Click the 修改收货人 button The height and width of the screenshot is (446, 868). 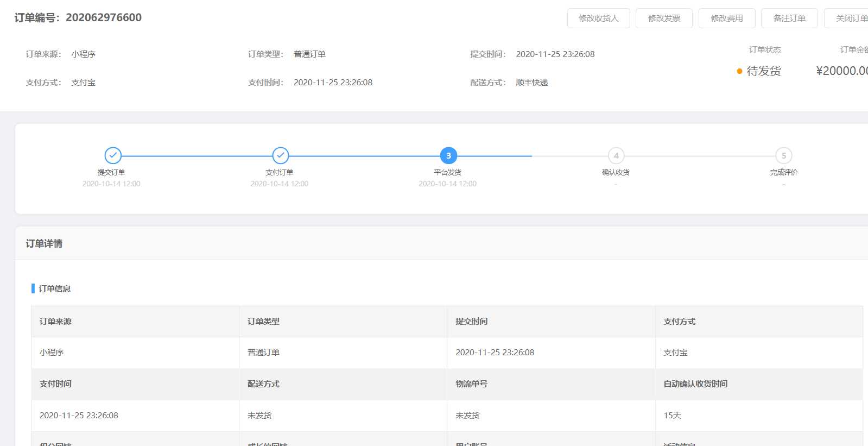(598, 18)
